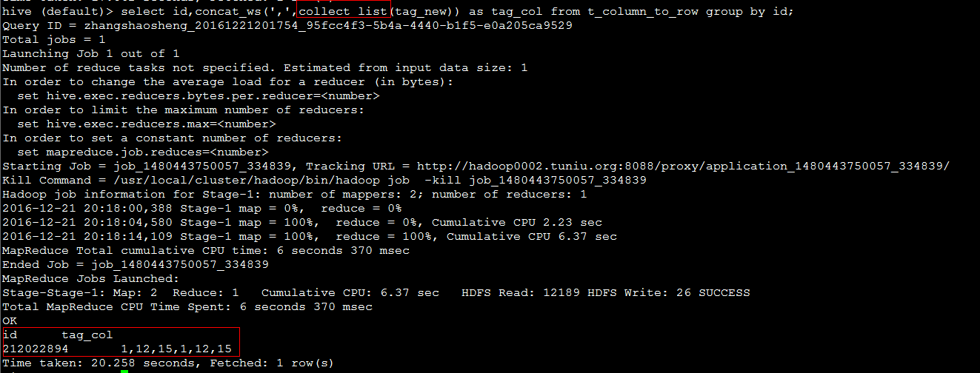Click the 'MapReduce Jobs Launched:' line
The image size is (980, 373).
tap(91, 278)
